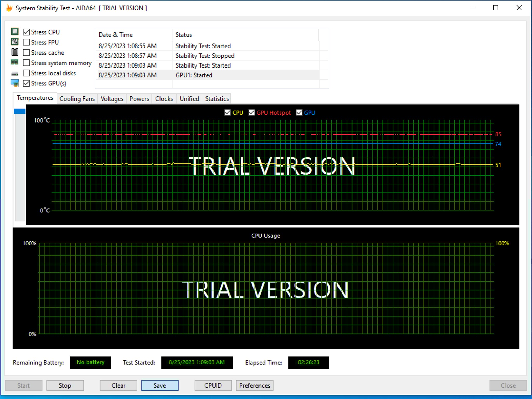The height and width of the screenshot is (399, 532).
Task: Toggle the CPU temperature graph checkbox
Action: coord(227,112)
